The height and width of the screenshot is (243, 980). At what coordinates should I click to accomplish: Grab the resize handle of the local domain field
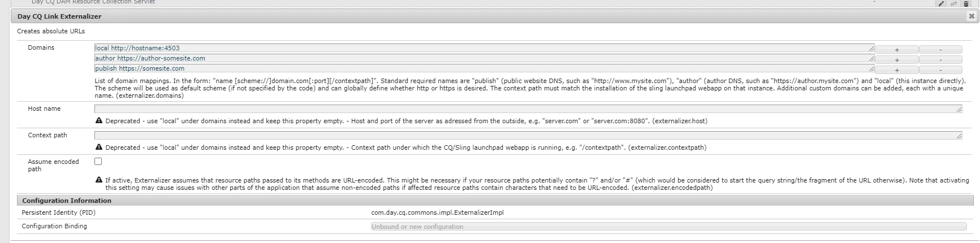coord(871,50)
